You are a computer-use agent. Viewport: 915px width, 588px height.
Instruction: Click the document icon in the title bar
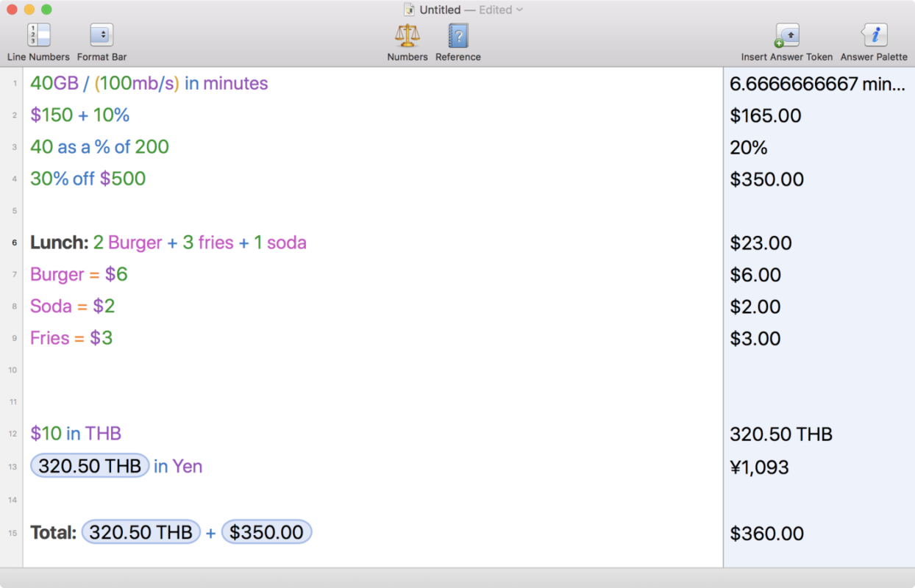click(x=410, y=10)
